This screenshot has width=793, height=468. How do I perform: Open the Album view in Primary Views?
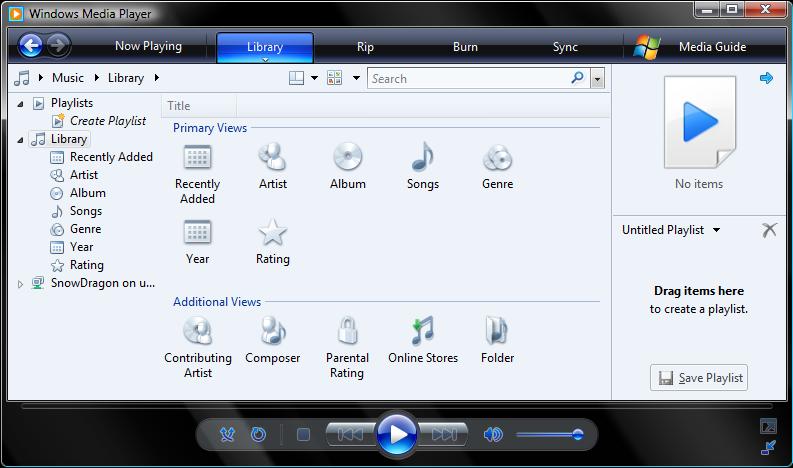[347, 157]
